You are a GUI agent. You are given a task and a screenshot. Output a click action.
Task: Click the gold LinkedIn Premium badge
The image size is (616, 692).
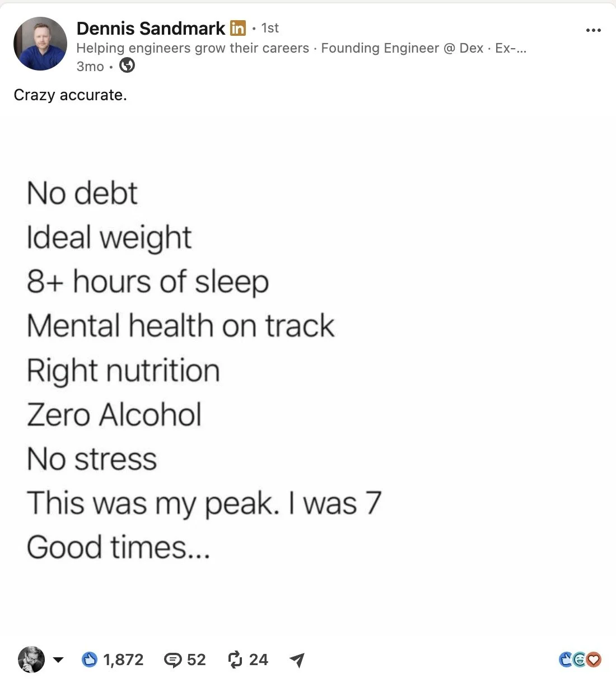pos(238,28)
